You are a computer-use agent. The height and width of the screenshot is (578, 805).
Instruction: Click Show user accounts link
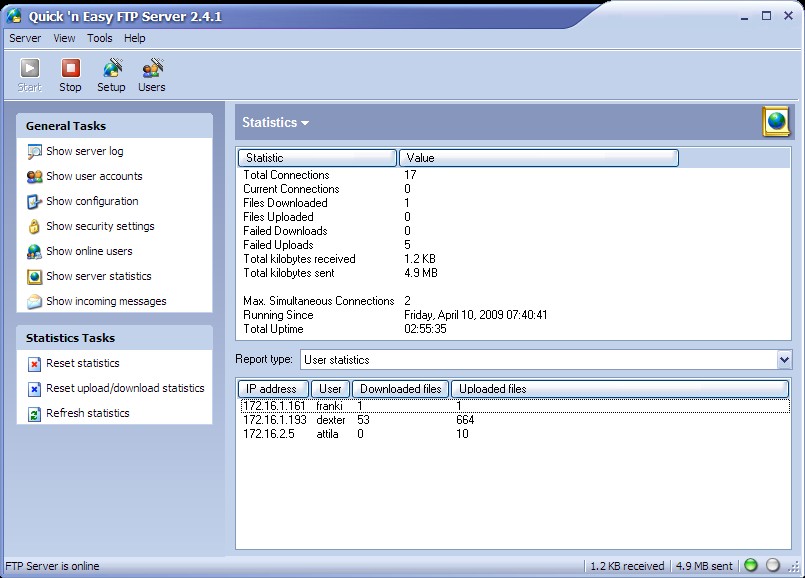[x=94, y=176]
